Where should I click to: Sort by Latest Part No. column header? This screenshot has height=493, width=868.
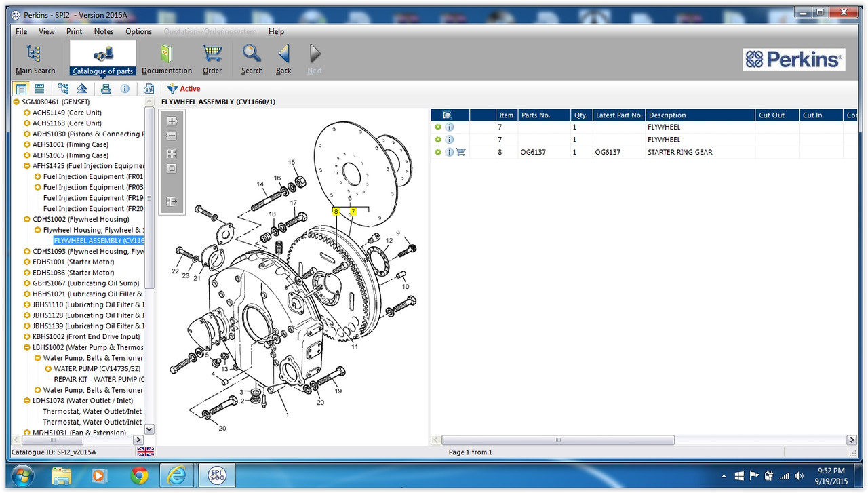click(619, 115)
